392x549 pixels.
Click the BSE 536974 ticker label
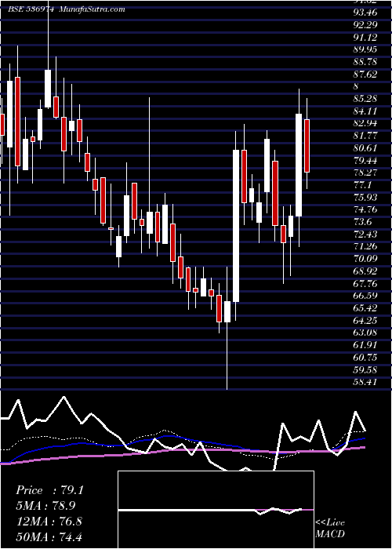click(x=31, y=9)
